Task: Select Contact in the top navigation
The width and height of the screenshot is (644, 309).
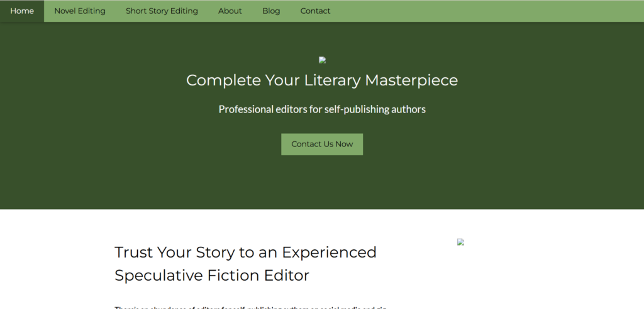Action: pyautogui.click(x=315, y=11)
